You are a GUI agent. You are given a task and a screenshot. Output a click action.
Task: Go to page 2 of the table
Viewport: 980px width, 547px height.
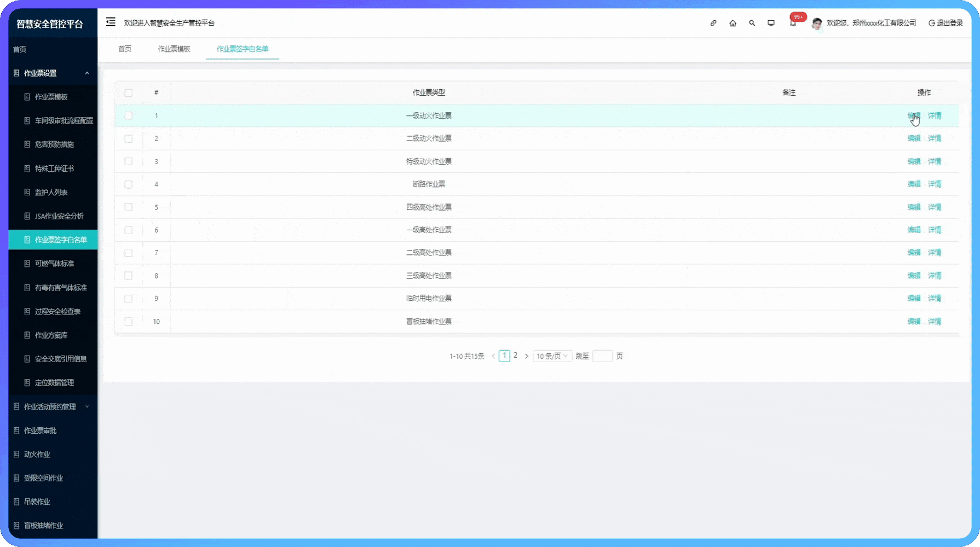pyautogui.click(x=515, y=356)
